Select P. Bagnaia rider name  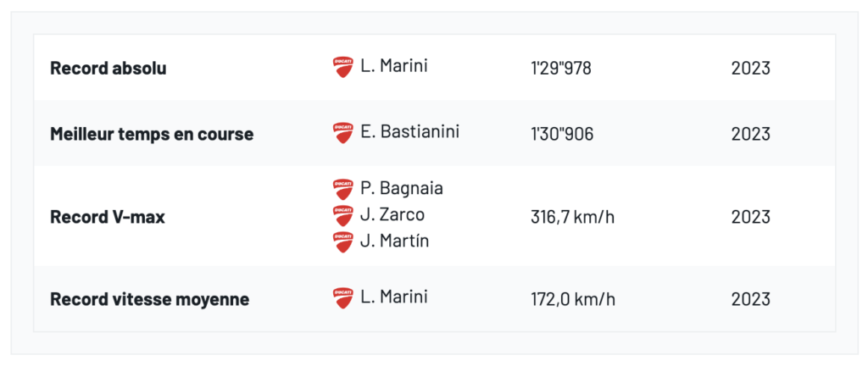[401, 188]
